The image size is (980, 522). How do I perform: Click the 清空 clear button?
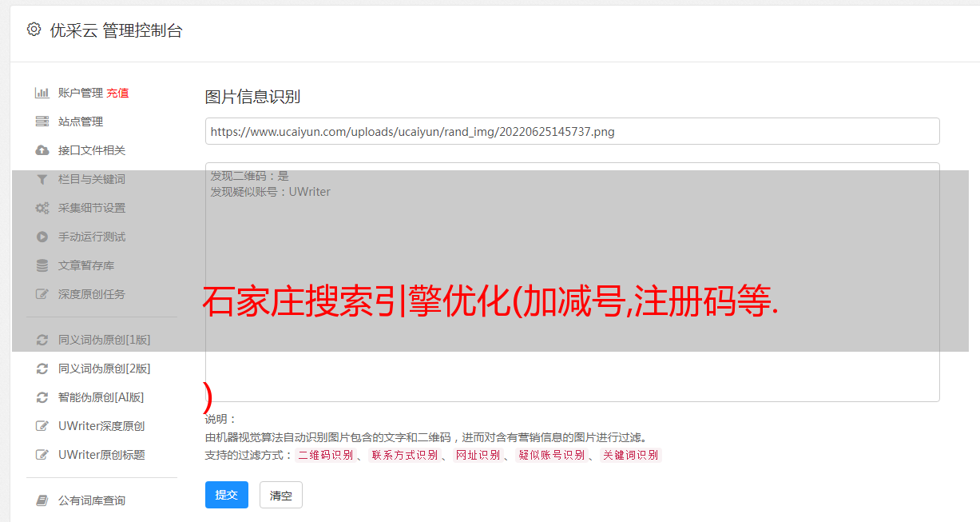tap(281, 496)
